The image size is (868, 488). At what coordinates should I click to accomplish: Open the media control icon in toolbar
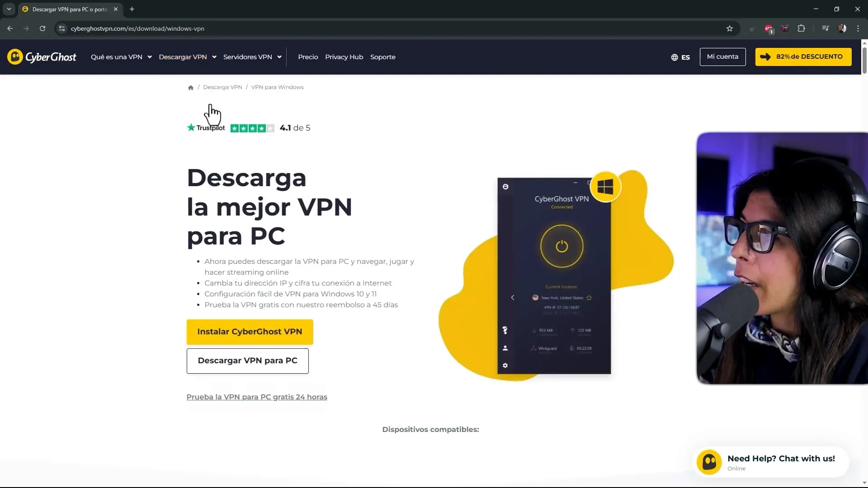point(826,28)
